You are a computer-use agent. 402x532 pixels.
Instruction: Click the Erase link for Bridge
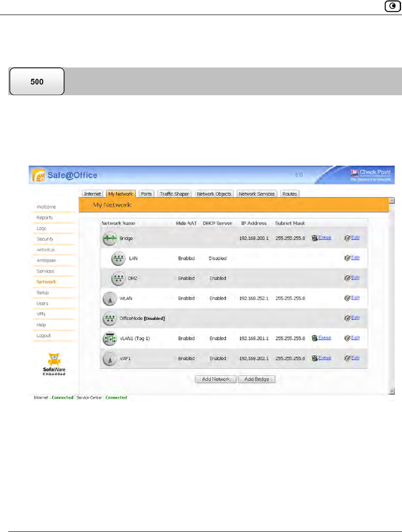coord(325,238)
